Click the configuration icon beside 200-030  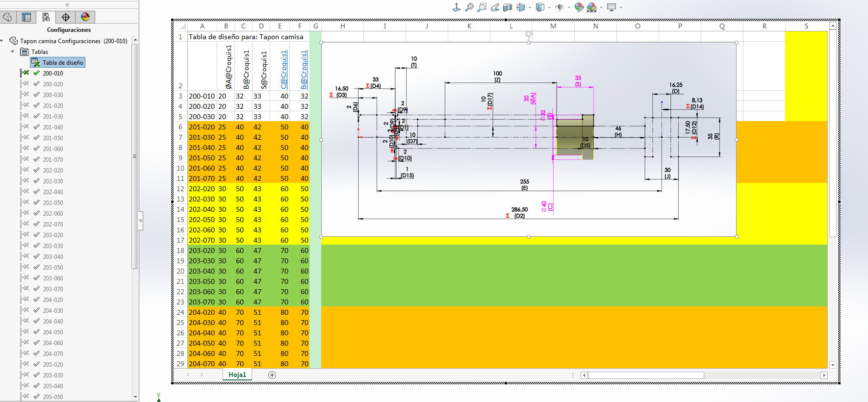coord(25,95)
